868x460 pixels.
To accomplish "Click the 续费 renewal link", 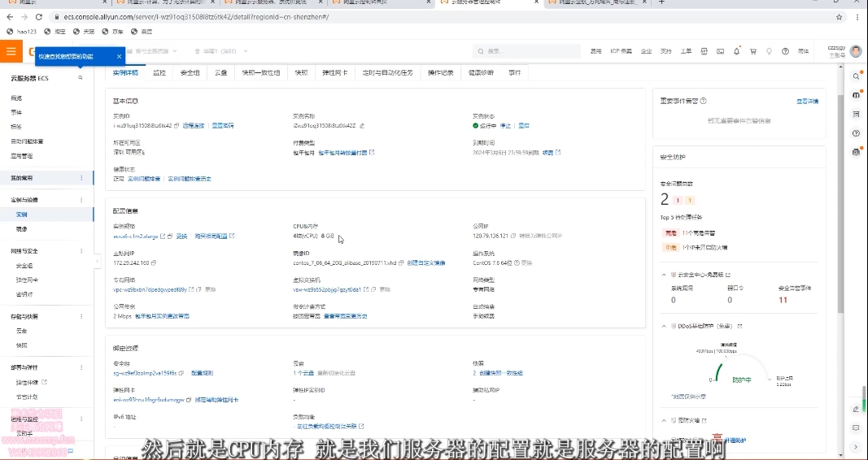I will click(547, 153).
